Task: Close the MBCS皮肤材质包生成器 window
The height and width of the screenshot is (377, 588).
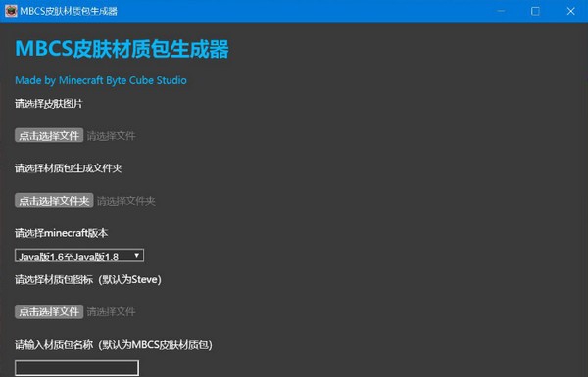Action: (570, 11)
